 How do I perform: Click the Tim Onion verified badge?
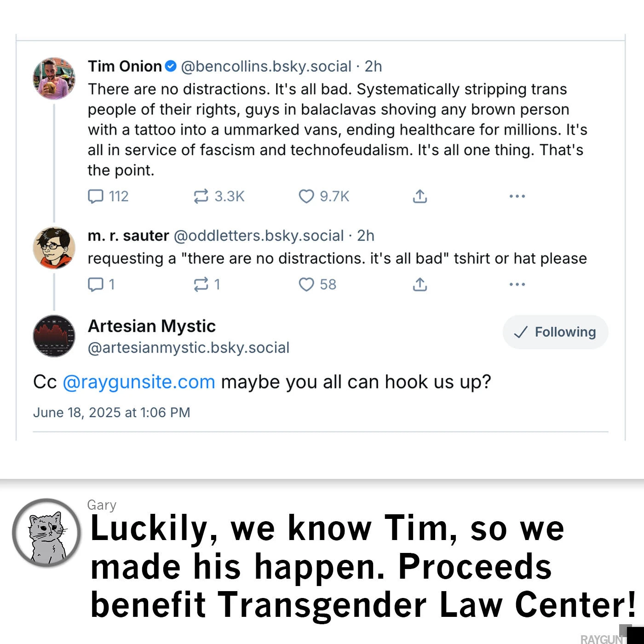pos(171,66)
